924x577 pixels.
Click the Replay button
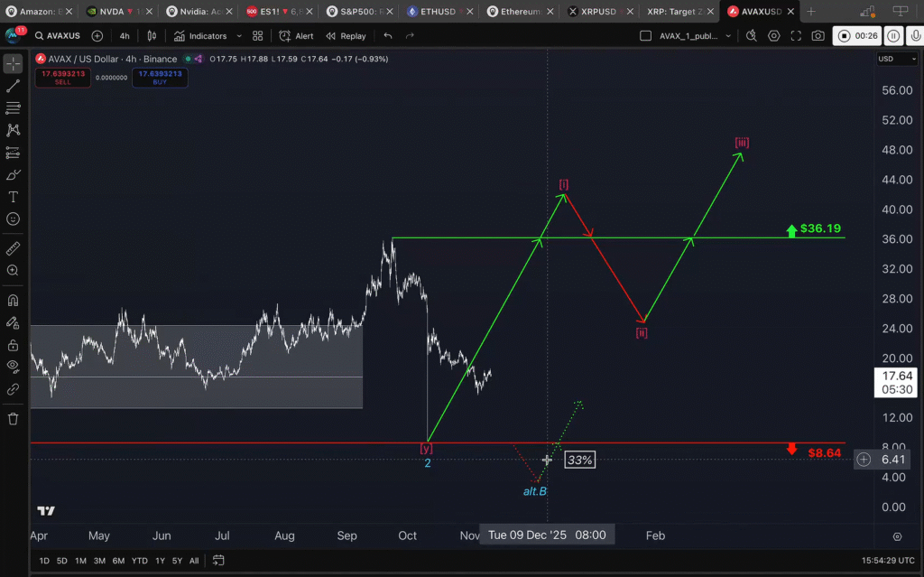pyautogui.click(x=346, y=36)
